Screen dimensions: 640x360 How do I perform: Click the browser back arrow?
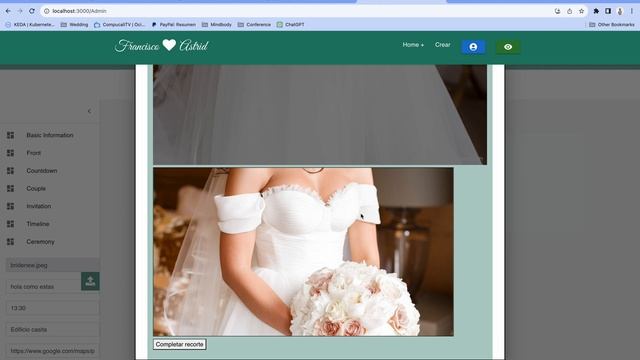[x=8, y=11]
